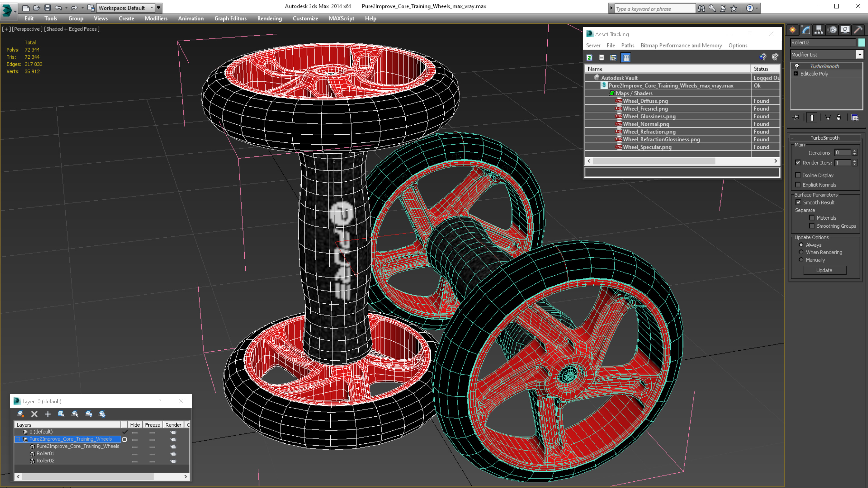Select the Manually update radio button
The height and width of the screenshot is (488, 868).
(x=801, y=260)
